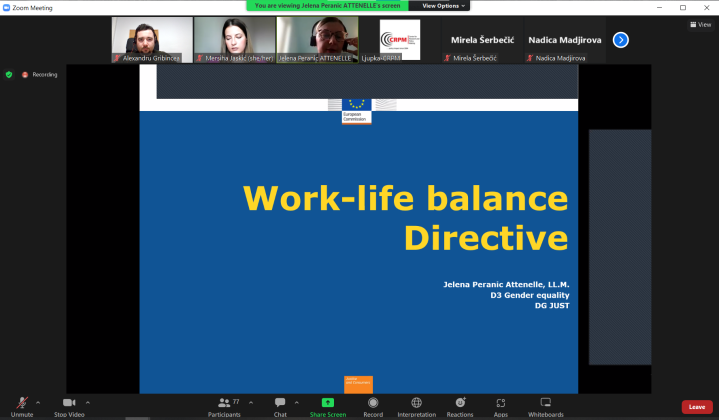The height and width of the screenshot is (420, 719).
Task: Open the Chat panel
Action: pyautogui.click(x=280, y=404)
